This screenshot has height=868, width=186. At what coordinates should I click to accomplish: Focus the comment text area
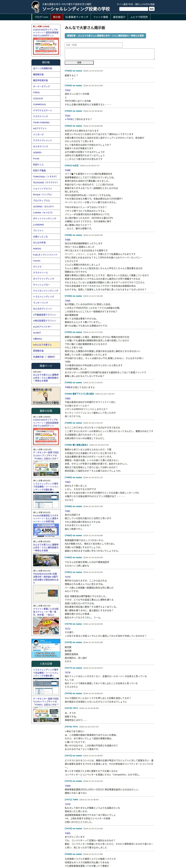109,54
